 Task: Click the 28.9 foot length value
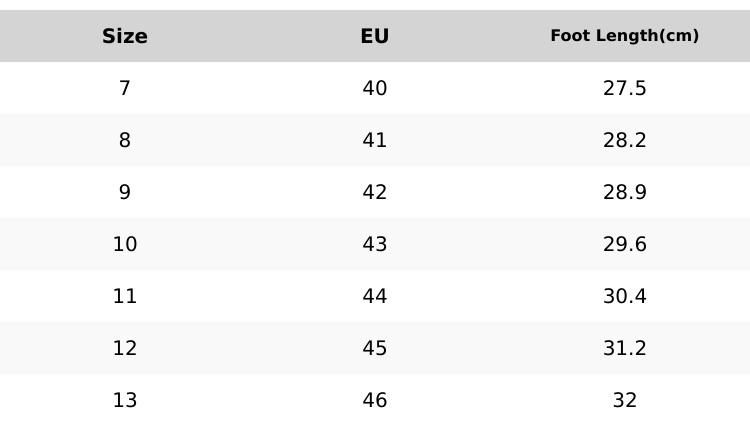coord(624,192)
